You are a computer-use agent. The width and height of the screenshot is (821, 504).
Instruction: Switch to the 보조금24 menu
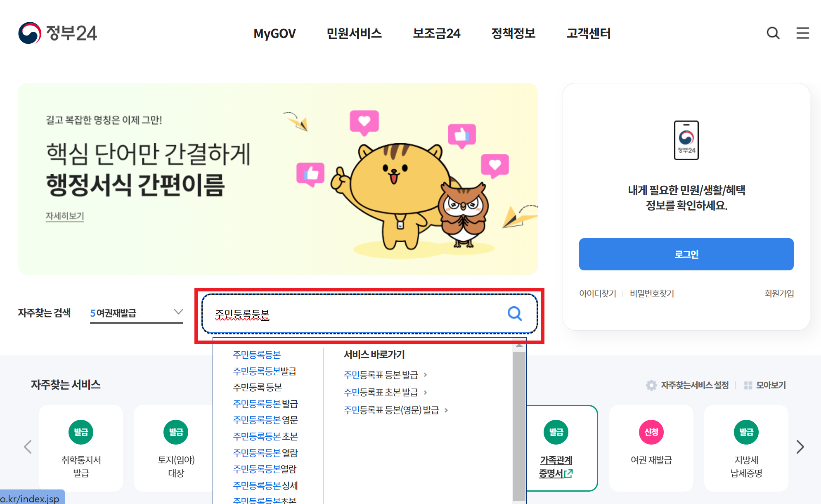click(437, 34)
